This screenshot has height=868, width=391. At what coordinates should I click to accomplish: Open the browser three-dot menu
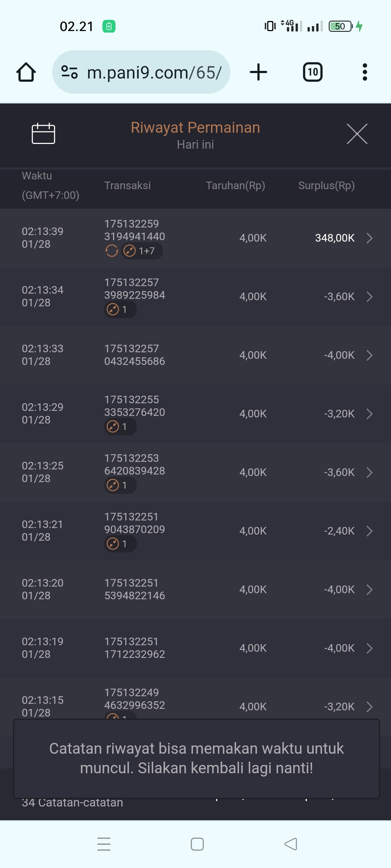(365, 72)
